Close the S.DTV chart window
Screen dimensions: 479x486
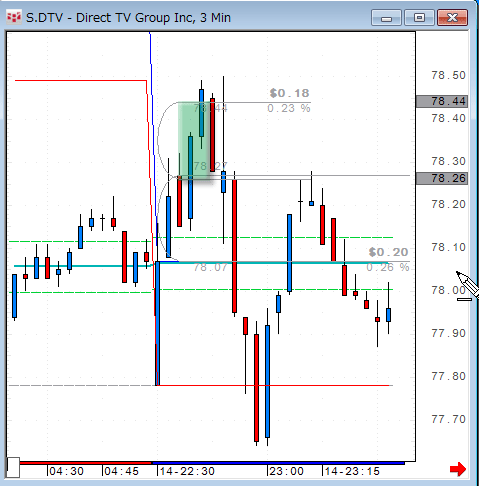pyautogui.click(x=452, y=18)
